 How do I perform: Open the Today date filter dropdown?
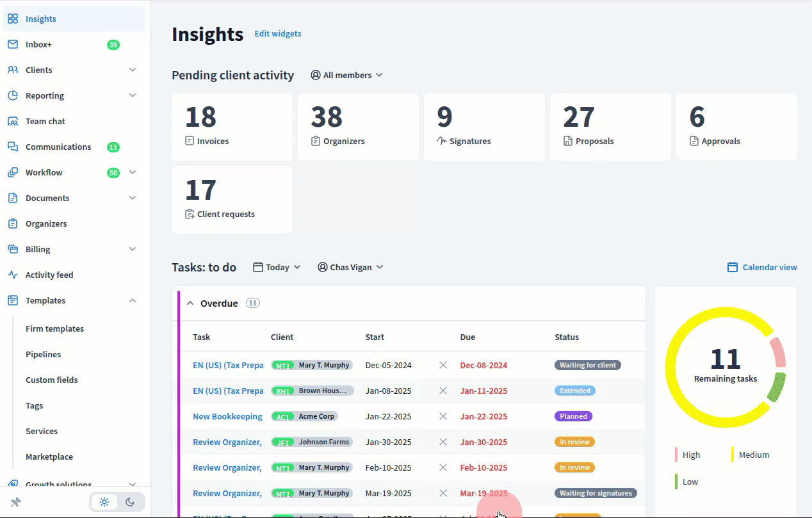[x=277, y=267]
